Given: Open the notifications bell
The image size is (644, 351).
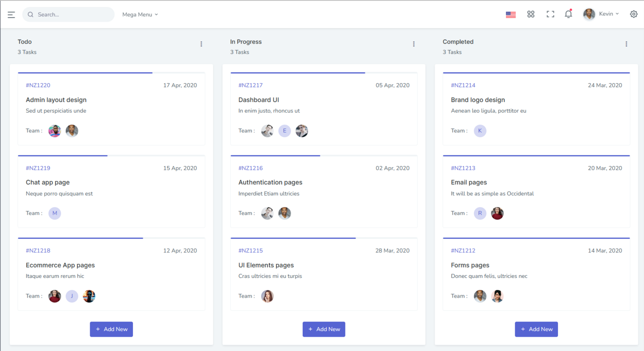Looking at the screenshot, I should coord(569,14).
